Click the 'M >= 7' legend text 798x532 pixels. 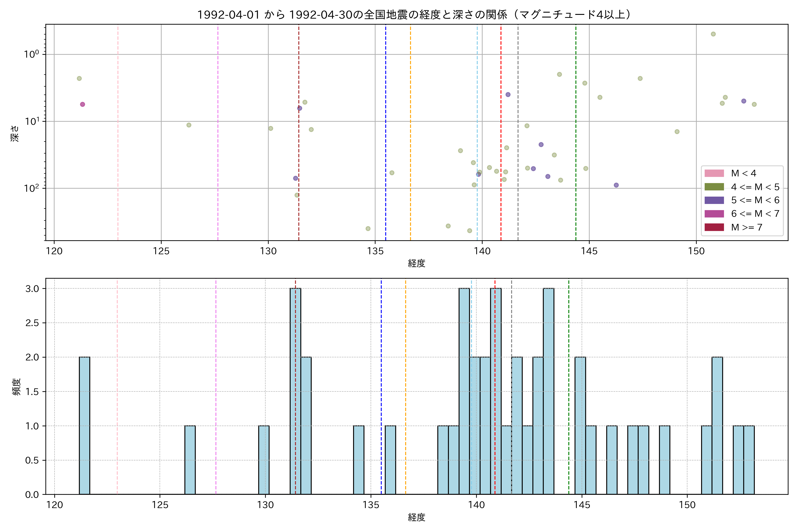[746, 227]
